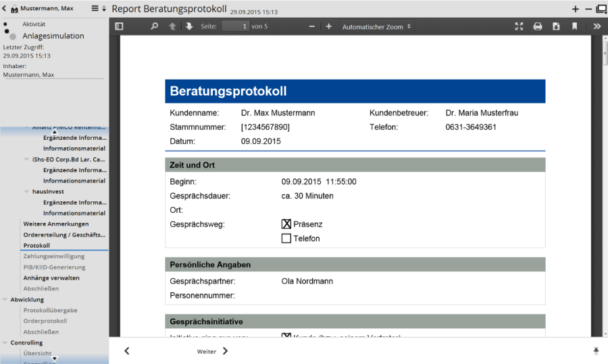Switch PDF viewer to presentation mode
The image size is (608, 364).
520,27
